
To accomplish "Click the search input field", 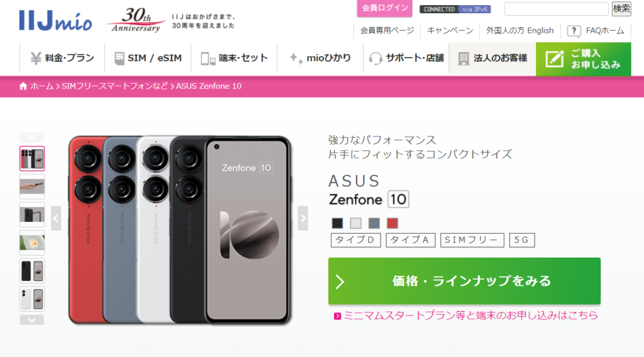I will tap(556, 9).
